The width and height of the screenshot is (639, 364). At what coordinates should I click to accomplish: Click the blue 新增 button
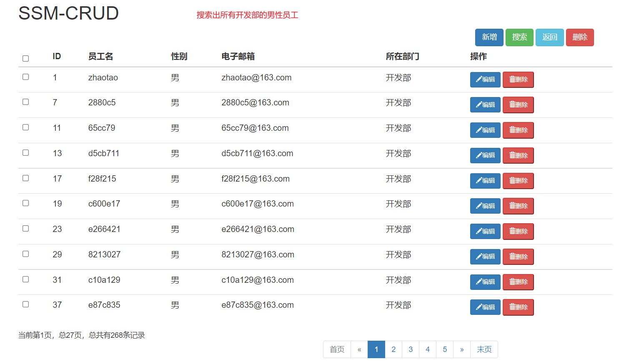(x=489, y=37)
